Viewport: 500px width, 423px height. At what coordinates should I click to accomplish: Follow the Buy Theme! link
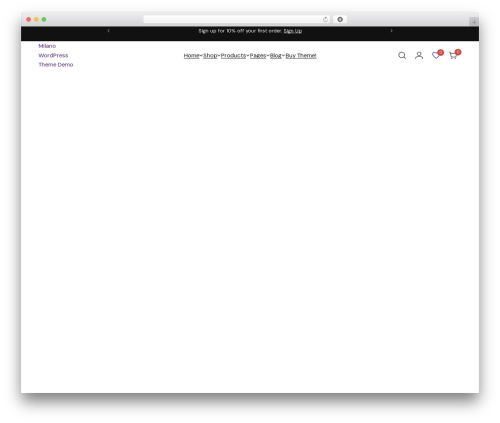[x=301, y=56]
